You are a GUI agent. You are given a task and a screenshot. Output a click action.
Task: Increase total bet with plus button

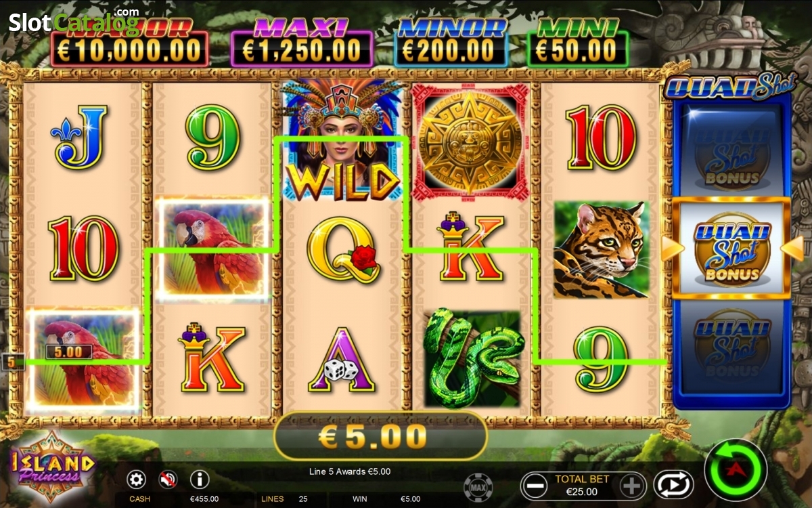(631, 486)
